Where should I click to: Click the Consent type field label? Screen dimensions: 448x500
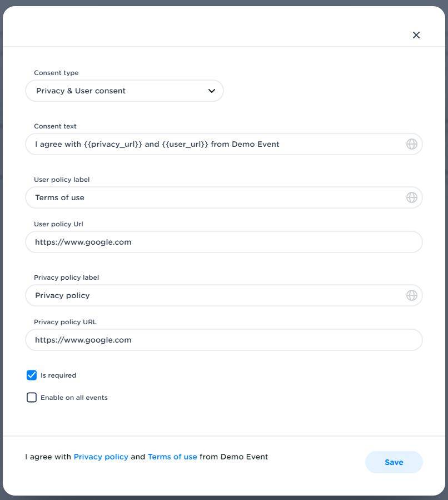coord(56,73)
